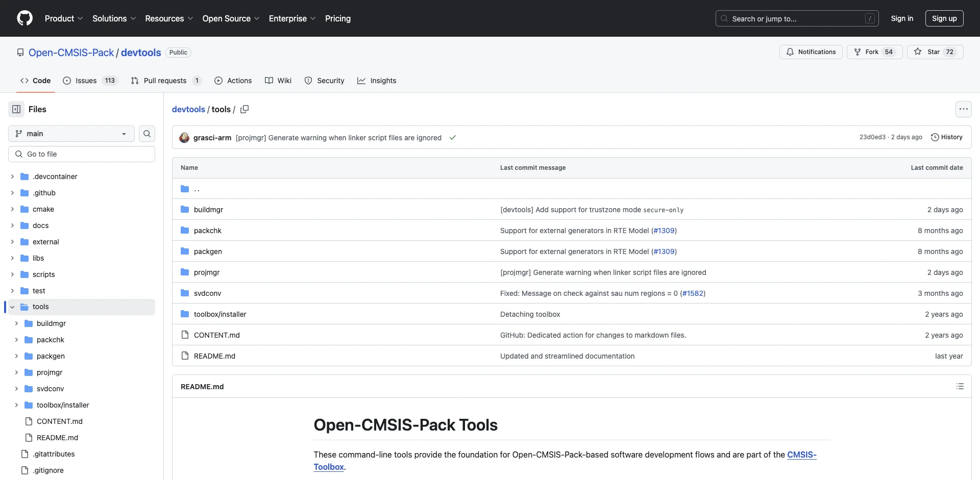This screenshot has height=480, width=980.
Task: Expand the .devcontainer folder chevron
Action: (12, 176)
